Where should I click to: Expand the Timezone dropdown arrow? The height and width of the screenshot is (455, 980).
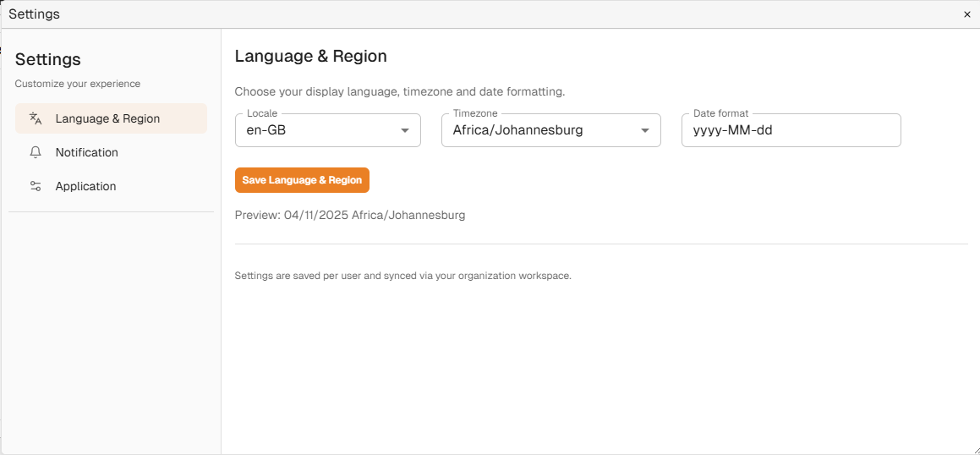[644, 130]
